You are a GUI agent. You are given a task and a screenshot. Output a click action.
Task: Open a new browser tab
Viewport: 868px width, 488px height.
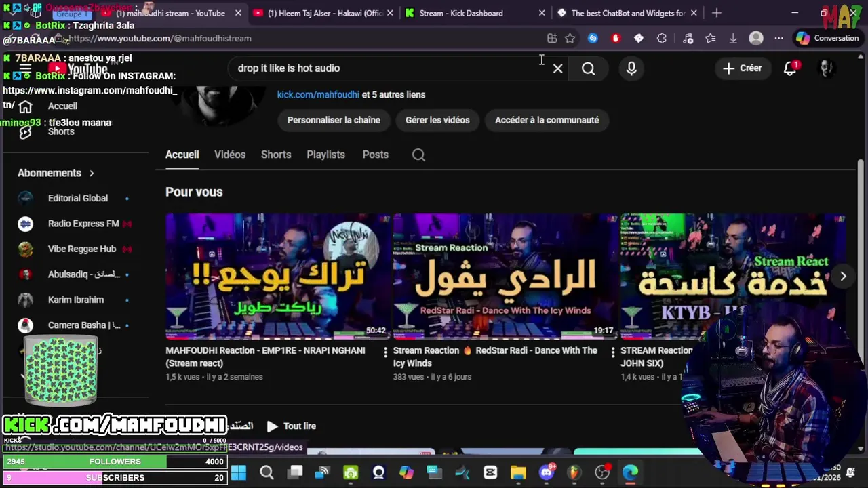point(717,13)
